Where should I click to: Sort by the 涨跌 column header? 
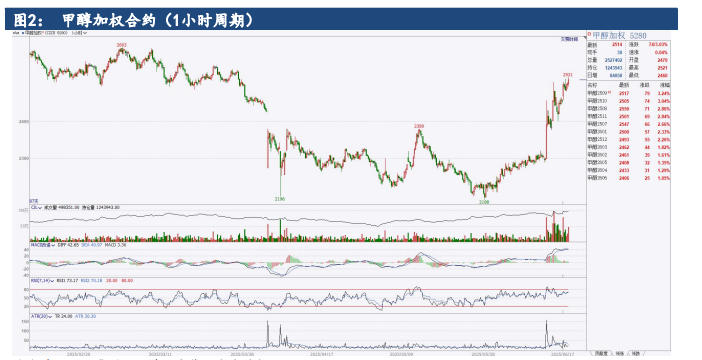[644, 85]
